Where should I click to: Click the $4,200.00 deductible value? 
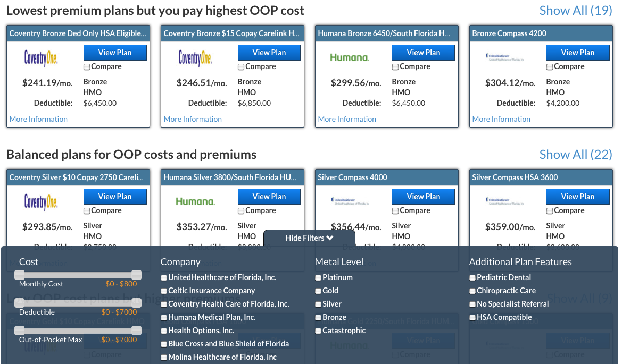[563, 103]
